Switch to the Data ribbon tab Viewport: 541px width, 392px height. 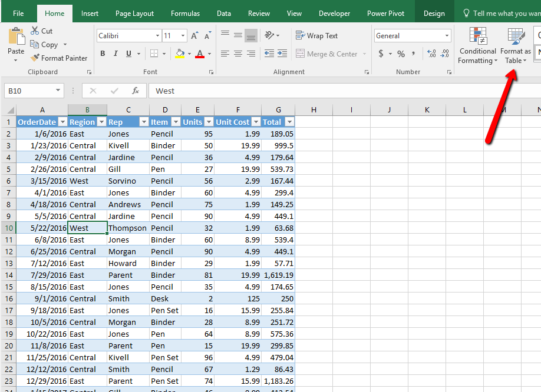[223, 12]
